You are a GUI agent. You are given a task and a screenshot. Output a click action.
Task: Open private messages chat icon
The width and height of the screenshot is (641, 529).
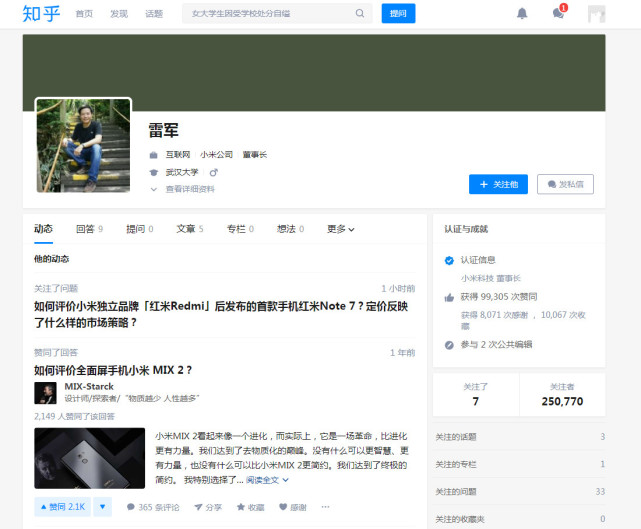558,14
